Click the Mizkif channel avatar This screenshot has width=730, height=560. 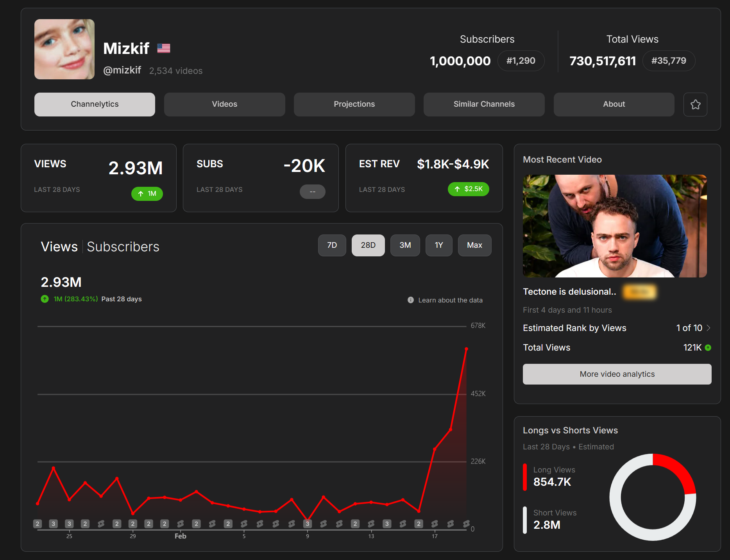pos(64,49)
